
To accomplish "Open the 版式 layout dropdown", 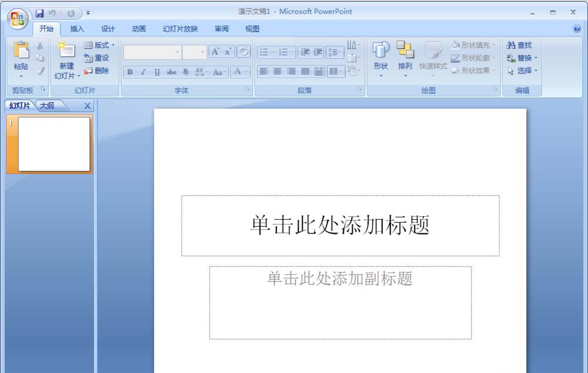I will click(x=99, y=45).
